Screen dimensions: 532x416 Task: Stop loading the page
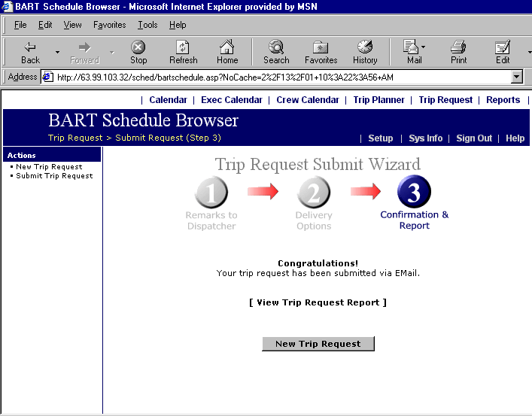click(x=138, y=52)
